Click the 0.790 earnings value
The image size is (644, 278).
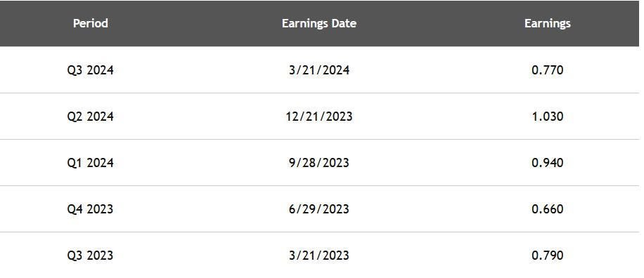coord(547,256)
